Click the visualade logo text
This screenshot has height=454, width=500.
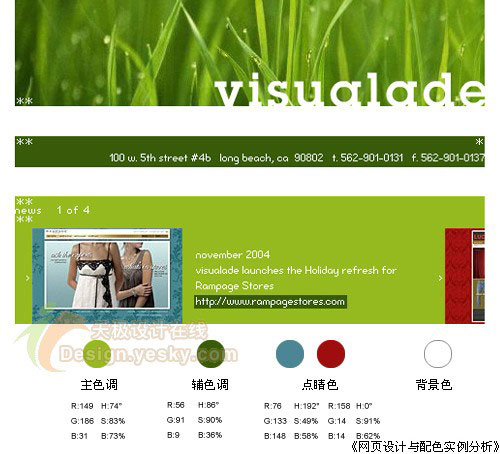click(x=349, y=89)
